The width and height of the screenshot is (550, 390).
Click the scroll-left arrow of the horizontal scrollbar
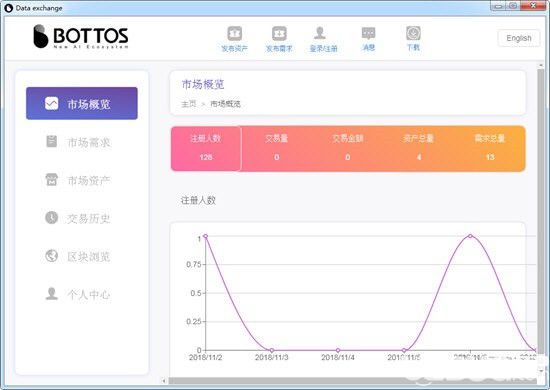point(164,381)
